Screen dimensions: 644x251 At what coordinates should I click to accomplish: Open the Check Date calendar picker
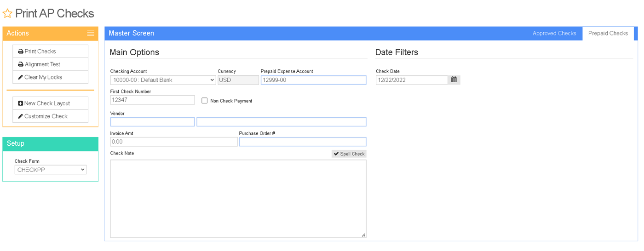[454, 80]
